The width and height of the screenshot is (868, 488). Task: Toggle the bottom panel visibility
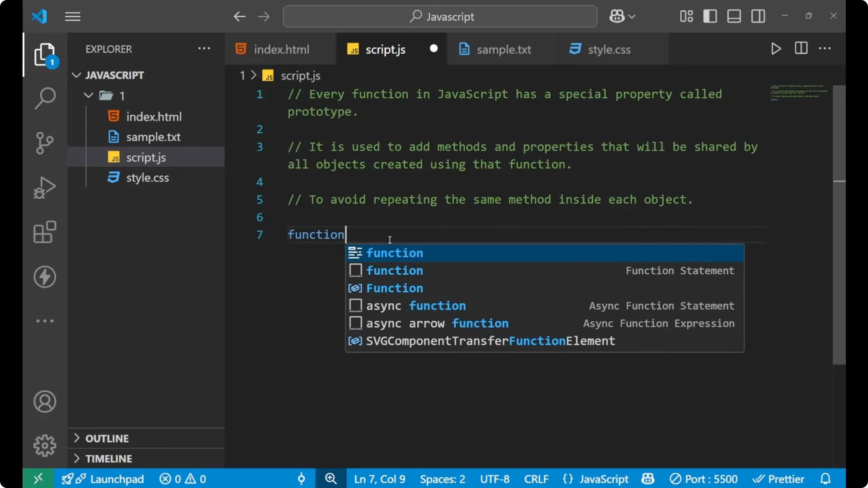point(733,16)
